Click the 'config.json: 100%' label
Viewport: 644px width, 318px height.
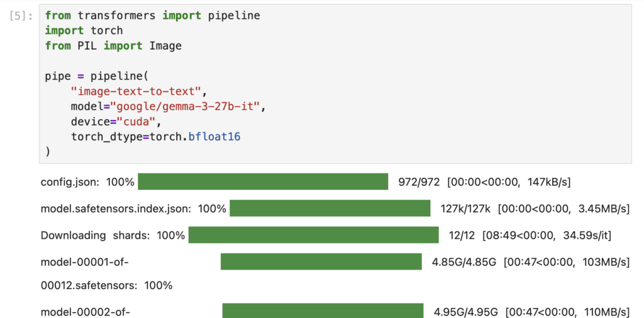click(x=87, y=182)
